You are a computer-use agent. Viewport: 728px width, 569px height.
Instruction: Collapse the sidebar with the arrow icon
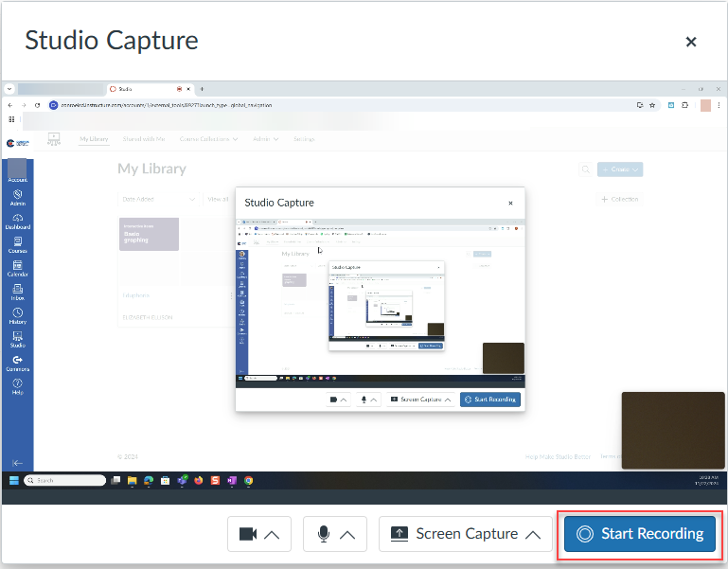pyautogui.click(x=17, y=462)
